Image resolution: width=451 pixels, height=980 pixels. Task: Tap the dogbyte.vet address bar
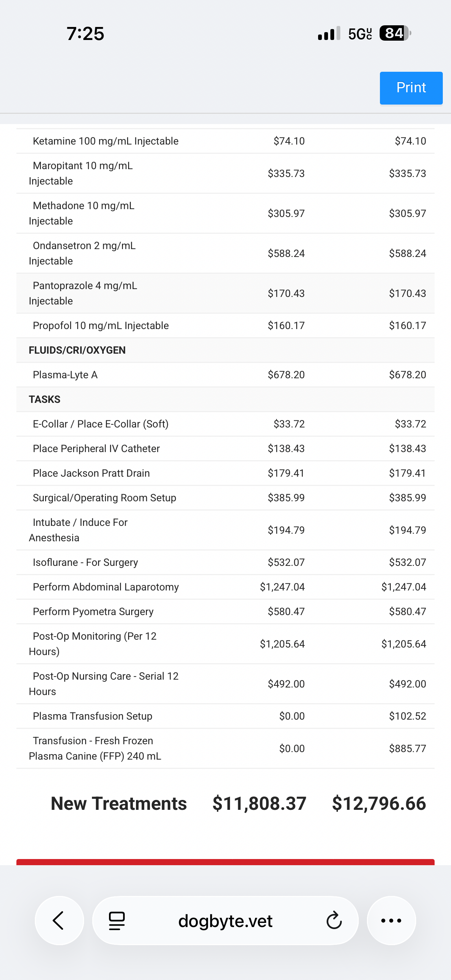(x=225, y=921)
